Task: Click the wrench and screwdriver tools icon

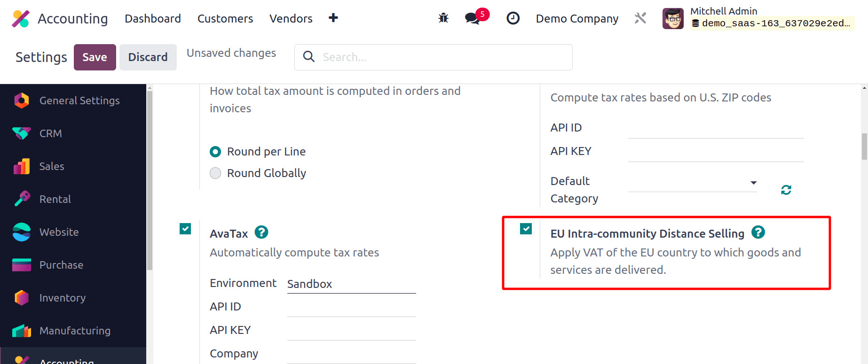Action: pyautogui.click(x=640, y=18)
